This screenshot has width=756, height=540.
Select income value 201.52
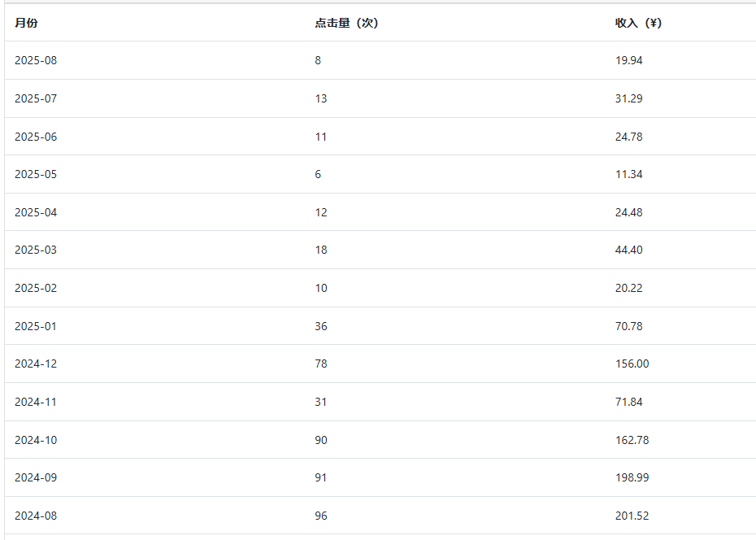[632, 516]
